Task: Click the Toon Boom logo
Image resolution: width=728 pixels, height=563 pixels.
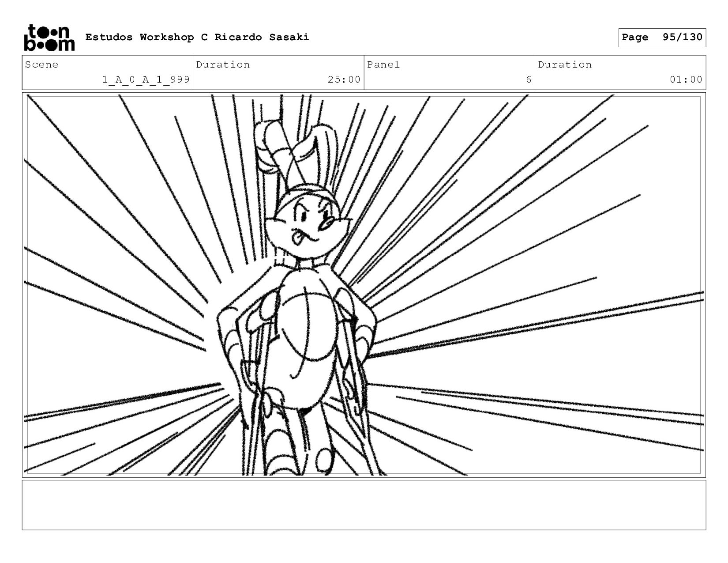Action: pyautogui.click(x=49, y=38)
